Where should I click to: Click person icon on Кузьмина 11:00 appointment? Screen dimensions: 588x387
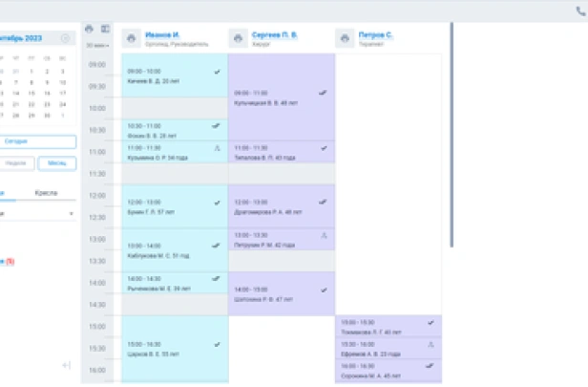click(217, 148)
